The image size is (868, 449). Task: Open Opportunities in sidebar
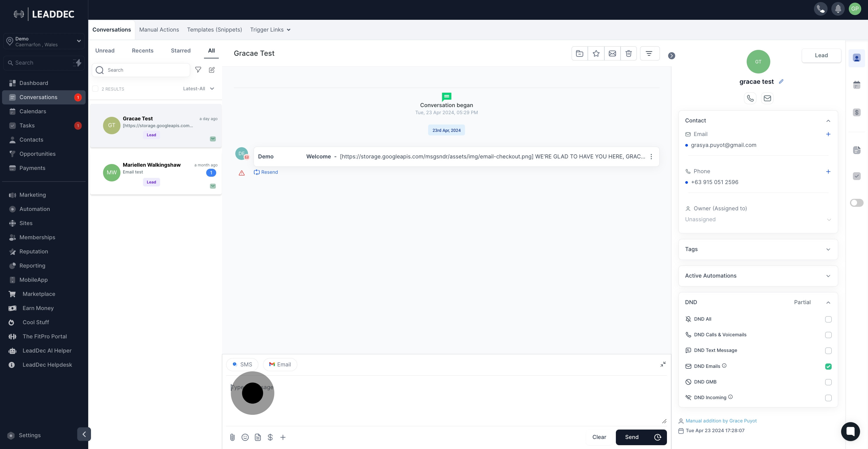click(x=37, y=154)
